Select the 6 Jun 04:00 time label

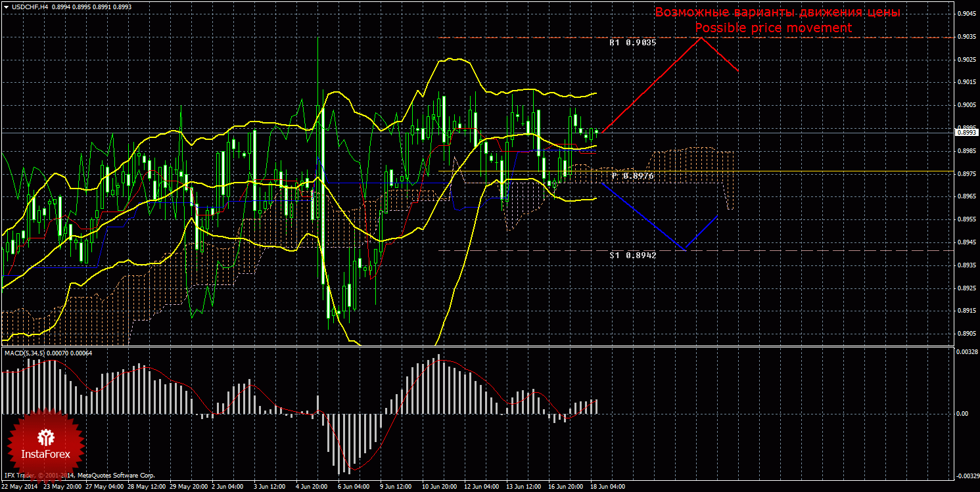point(354,487)
